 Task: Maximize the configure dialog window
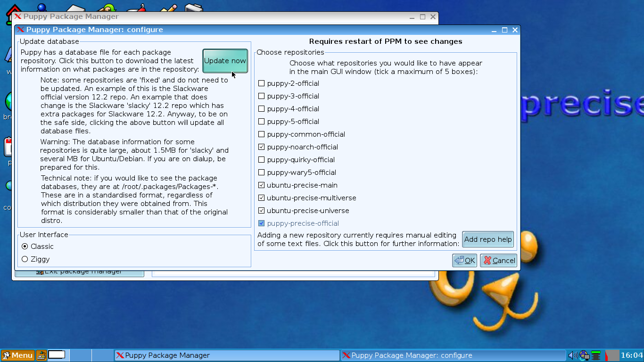pyautogui.click(x=504, y=30)
